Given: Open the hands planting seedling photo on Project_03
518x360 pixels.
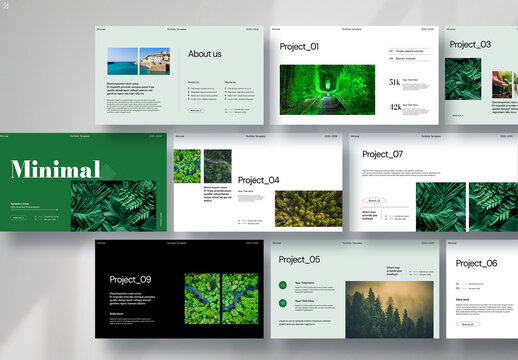Looking at the screenshot, I should pos(502,84).
